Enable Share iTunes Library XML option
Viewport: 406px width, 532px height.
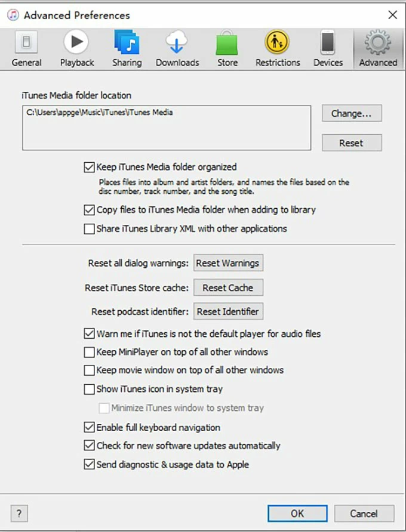(x=90, y=228)
